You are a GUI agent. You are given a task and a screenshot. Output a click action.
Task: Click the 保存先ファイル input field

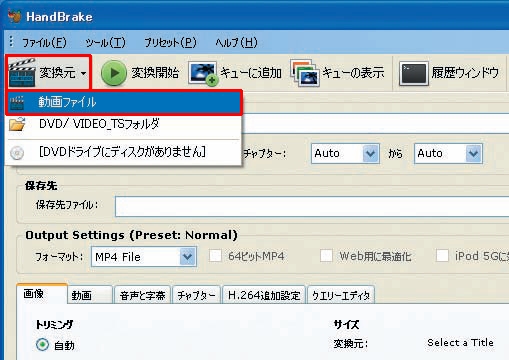[312, 206]
